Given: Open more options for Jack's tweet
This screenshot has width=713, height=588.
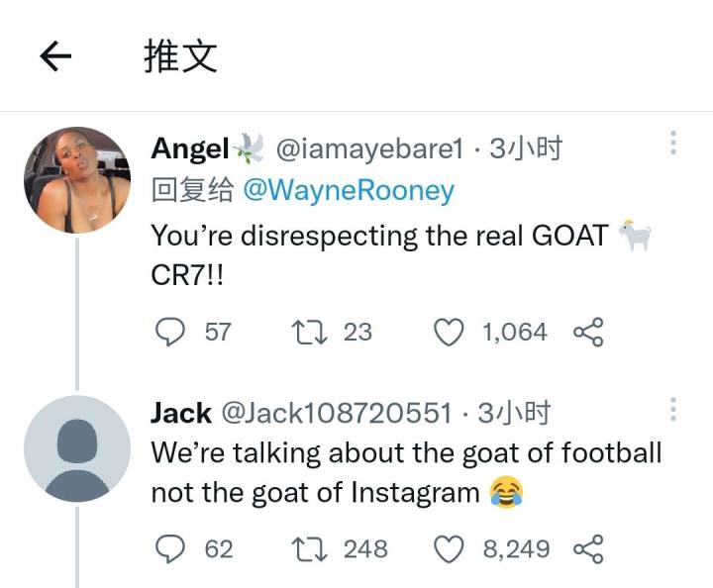Looking at the screenshot, I should pos(673,410).
